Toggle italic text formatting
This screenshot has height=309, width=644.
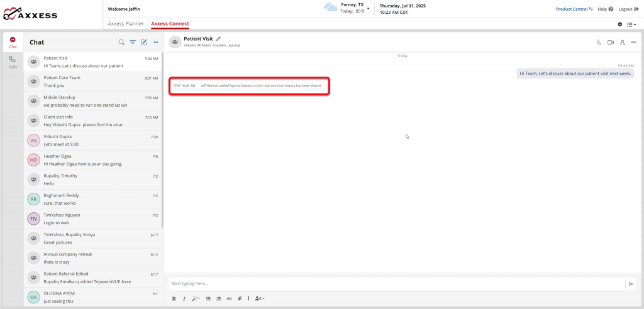(x=184, y=298)
